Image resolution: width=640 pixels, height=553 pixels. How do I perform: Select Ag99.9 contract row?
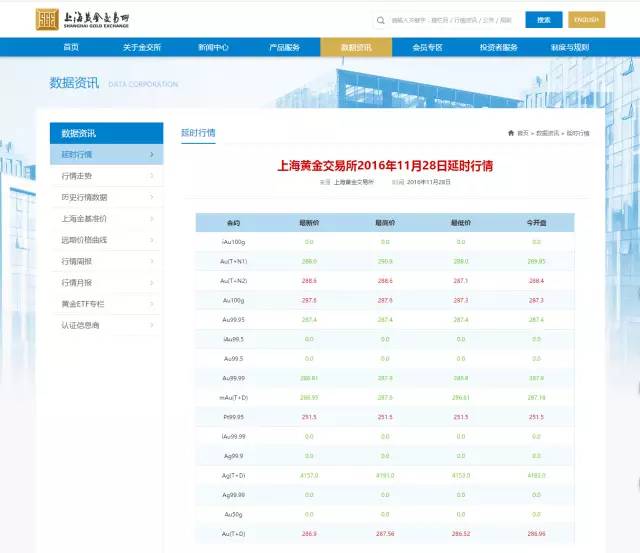(385, 456)
